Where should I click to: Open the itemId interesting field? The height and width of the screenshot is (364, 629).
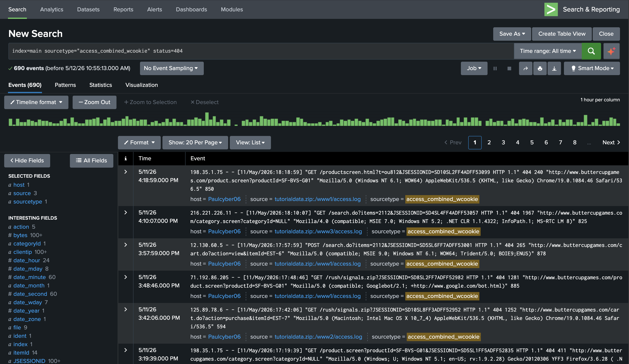click(21, 353)
